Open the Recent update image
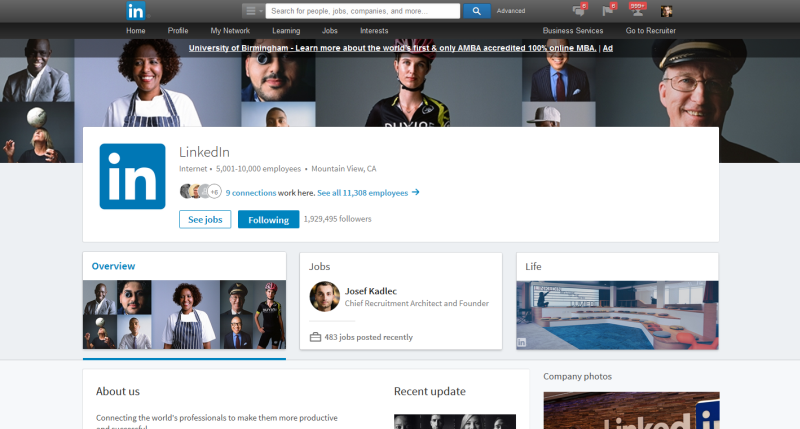800x429 pixels. coord(455,421)
